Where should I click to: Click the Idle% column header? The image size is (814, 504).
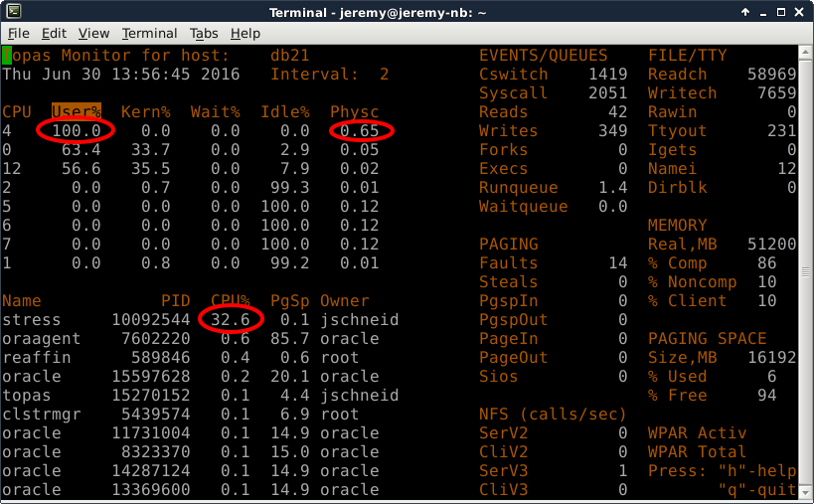click(285, 111)
